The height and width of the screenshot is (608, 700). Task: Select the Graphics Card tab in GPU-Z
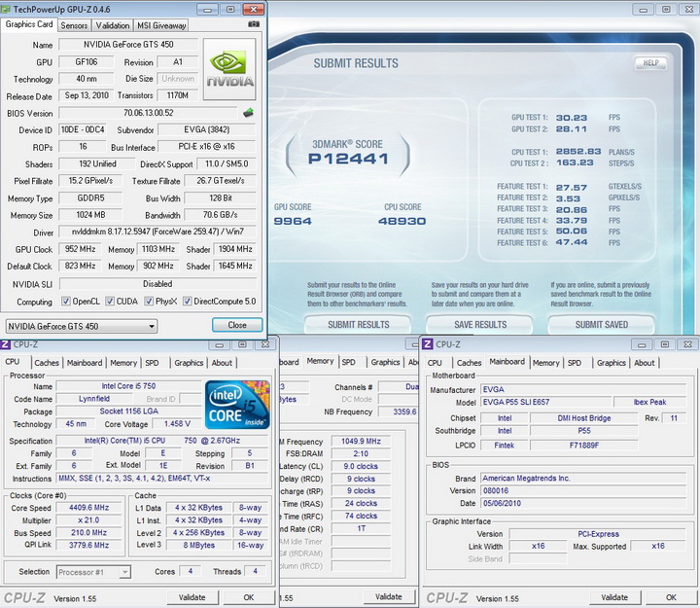point(29,24)
